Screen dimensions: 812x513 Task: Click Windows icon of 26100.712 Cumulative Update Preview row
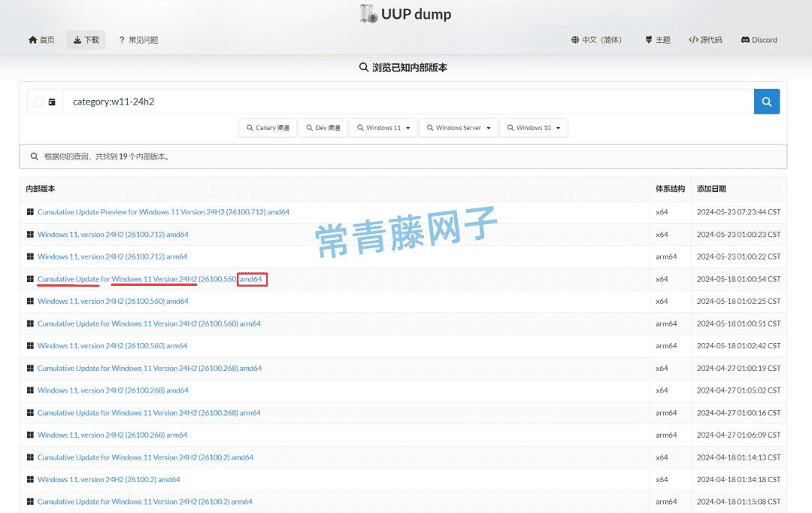tap(30, 212)
